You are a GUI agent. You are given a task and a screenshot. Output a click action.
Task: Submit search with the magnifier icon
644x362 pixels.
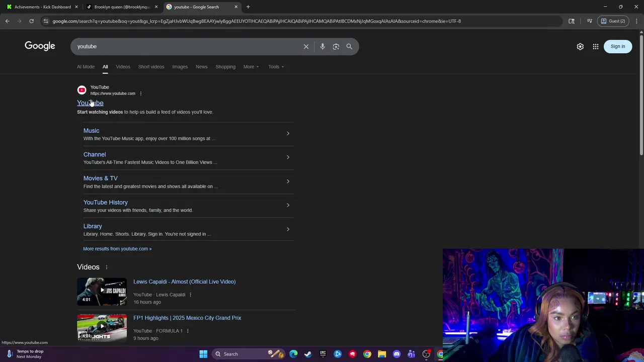(349, 46)
